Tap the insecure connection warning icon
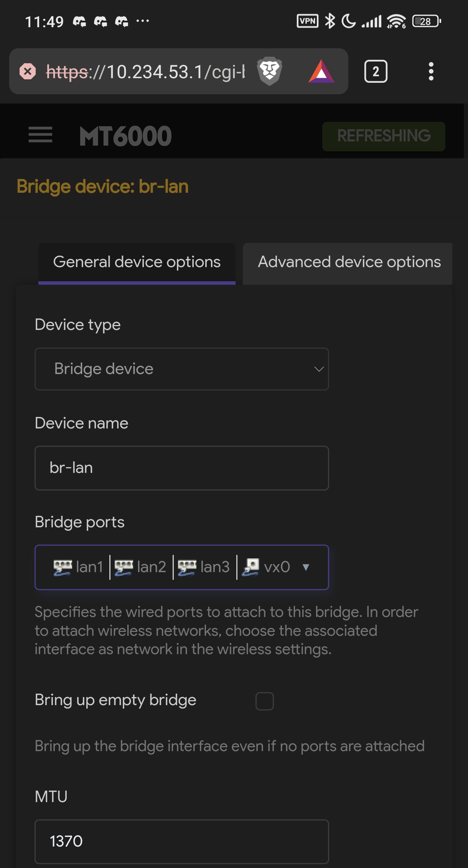 tap(28, 72)
